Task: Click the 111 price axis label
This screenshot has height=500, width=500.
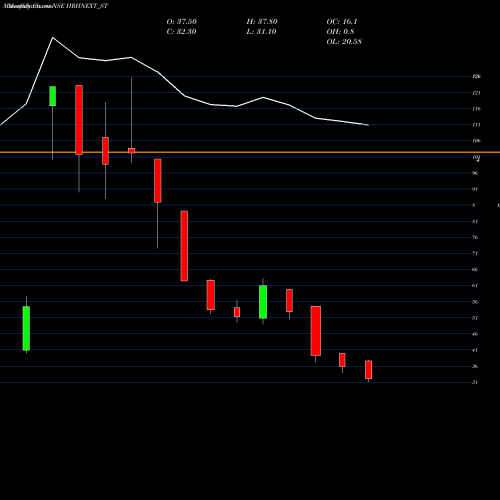Action: pos(476,125)
